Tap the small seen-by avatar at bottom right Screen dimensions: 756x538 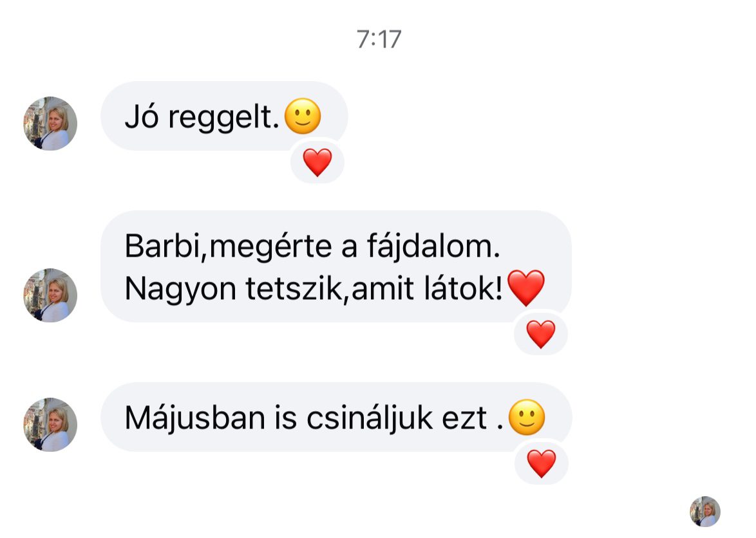705,512
